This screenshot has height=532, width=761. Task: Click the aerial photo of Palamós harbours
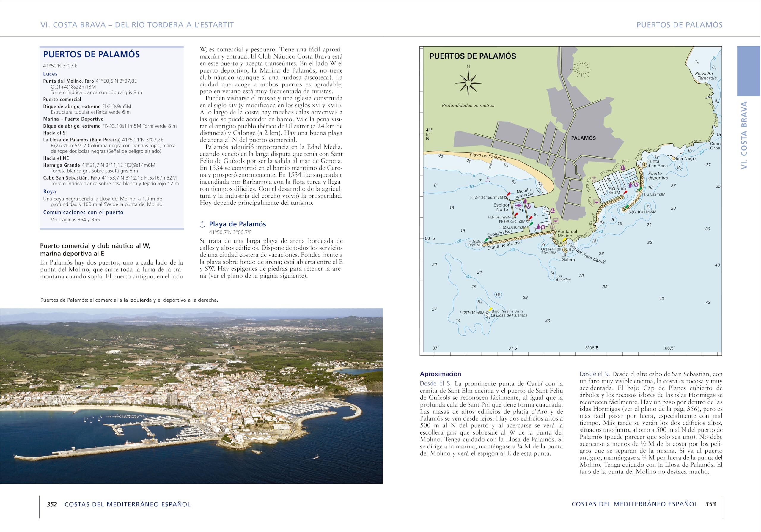click(x=191, y=396)
